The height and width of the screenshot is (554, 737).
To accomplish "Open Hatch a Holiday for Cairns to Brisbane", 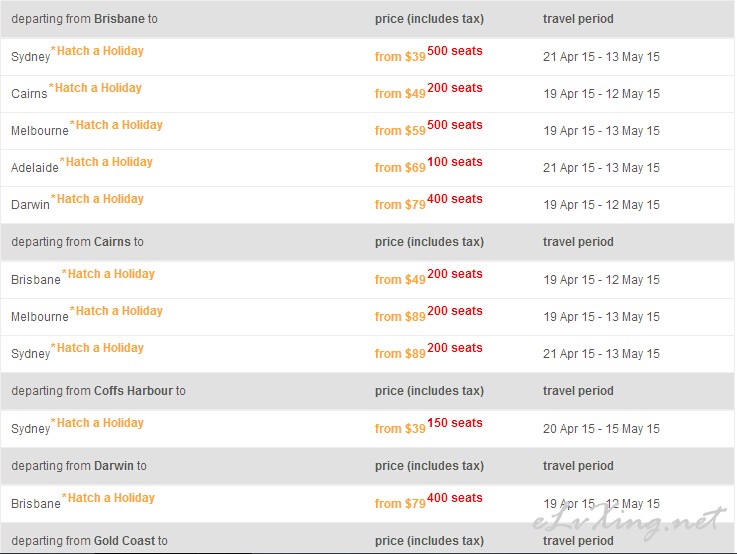I will tap(110, 274).
